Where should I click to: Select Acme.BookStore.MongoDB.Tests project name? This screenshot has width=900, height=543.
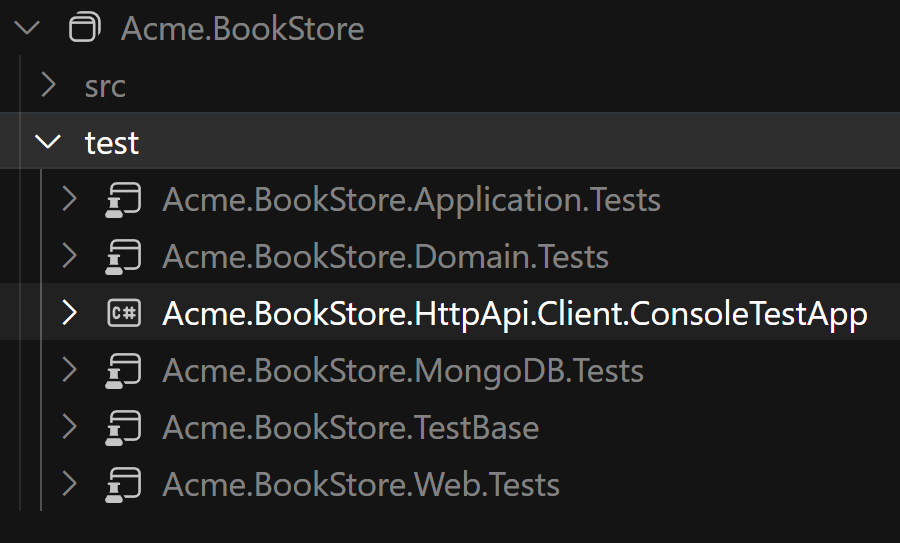tap(403, 372)
